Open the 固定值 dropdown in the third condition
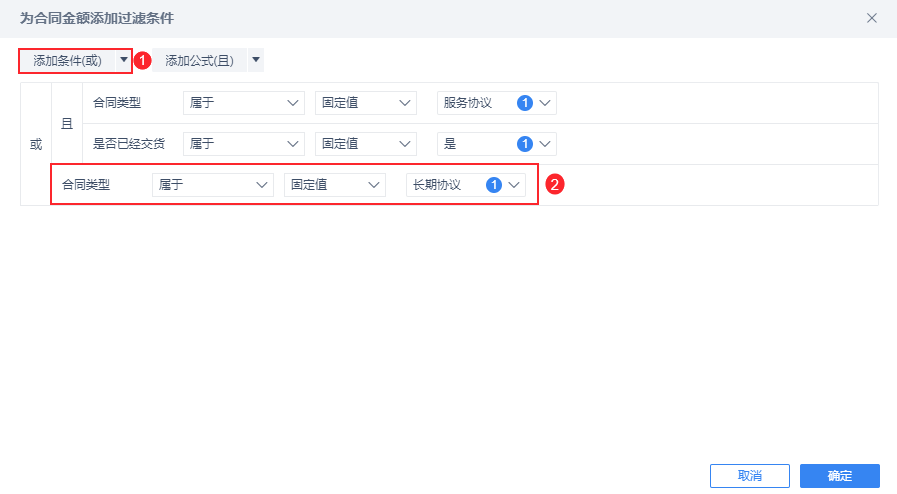This screenshot has height=494, width=897. pyautogui.click(x=334, y=185)
